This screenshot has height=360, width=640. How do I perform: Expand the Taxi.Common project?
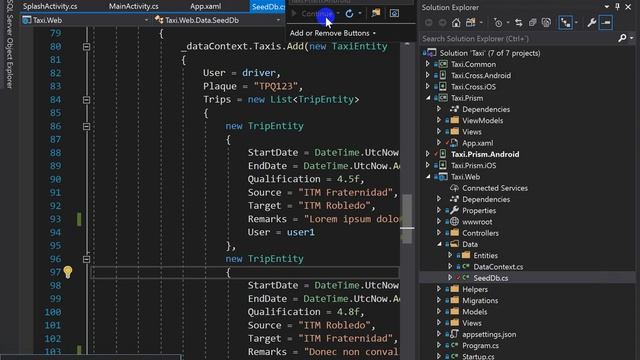coord(427,64)
